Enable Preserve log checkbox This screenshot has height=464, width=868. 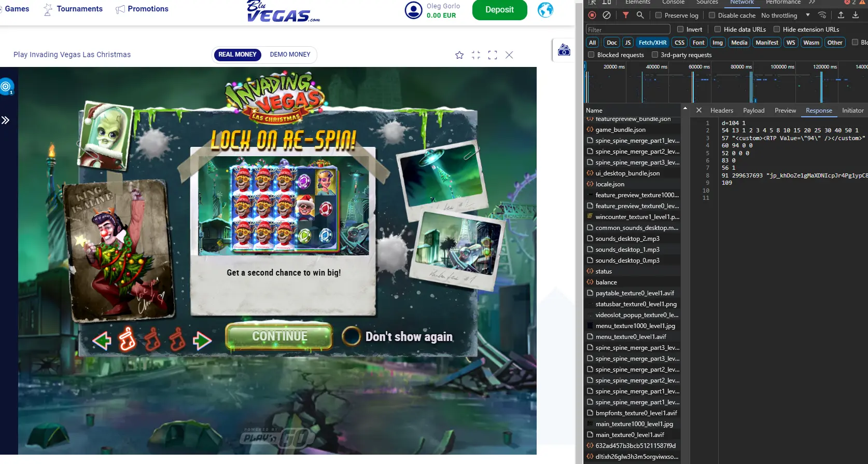[x=659, y=15]
